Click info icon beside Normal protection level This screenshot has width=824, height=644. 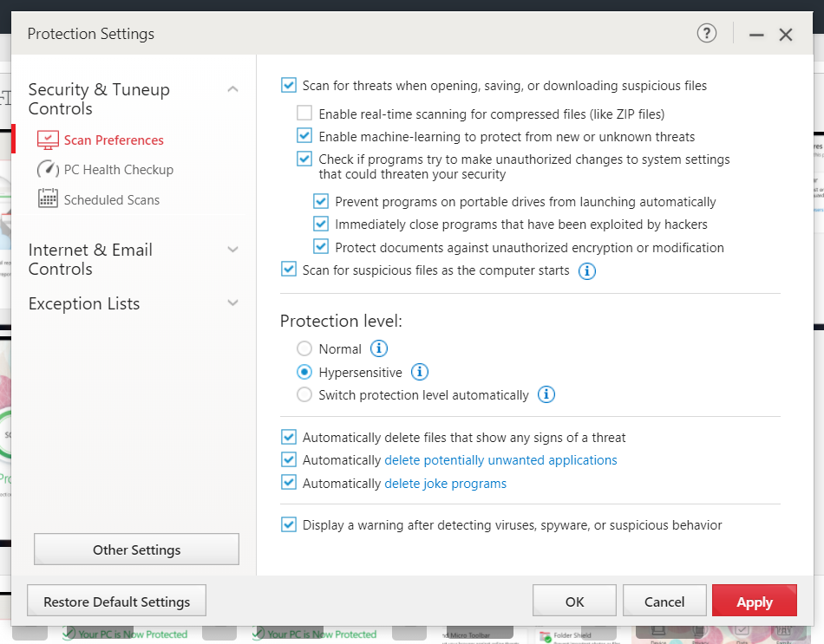379,348
